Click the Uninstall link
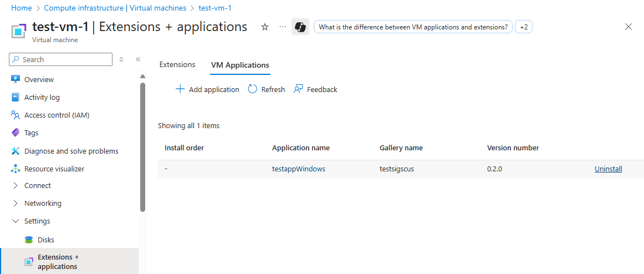Viewport: 644px width, 274px height. coord(608,169)
